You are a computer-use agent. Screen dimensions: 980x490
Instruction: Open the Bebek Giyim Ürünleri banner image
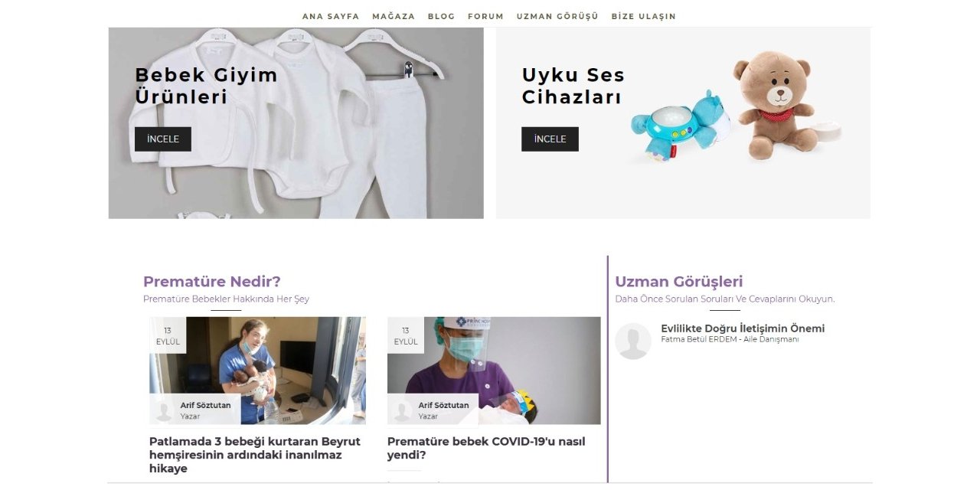(x=296, y=123)
